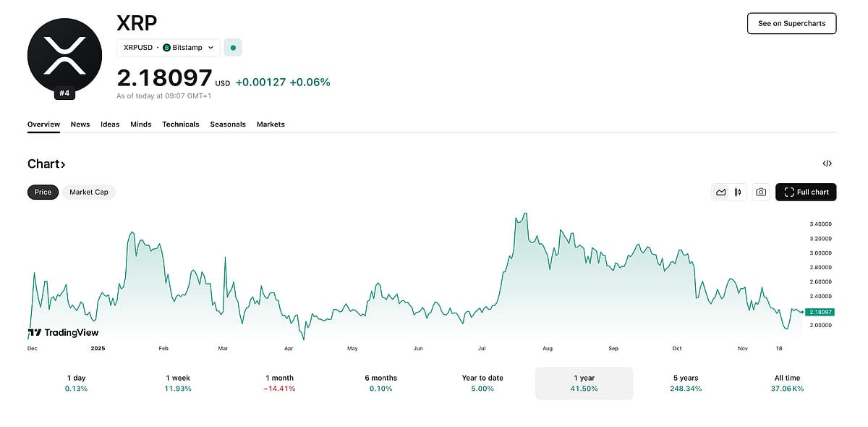Select the 1 month range

(279, 383)
